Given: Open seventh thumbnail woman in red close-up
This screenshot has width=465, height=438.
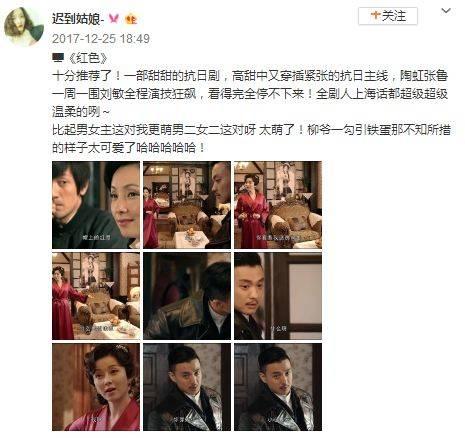Looking at the screenshot, I should point(96,387).
